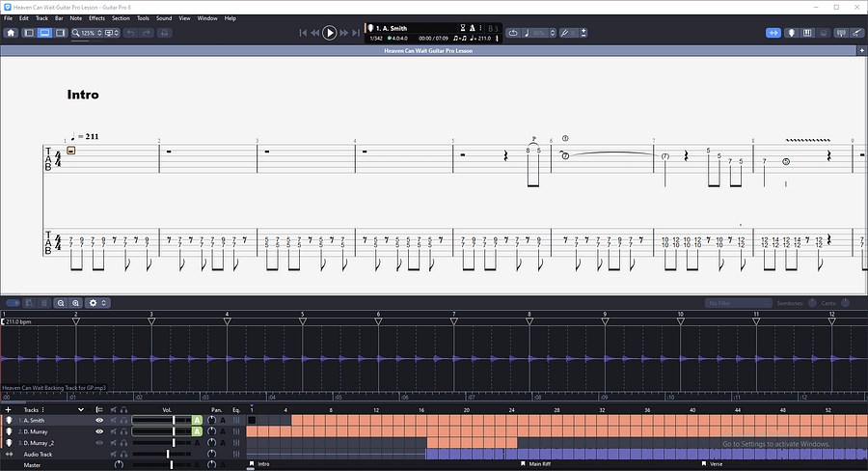This screenshot has height=471, width=868.
Task: Mute the Audio Track
Action: click(x=114, y=454)
